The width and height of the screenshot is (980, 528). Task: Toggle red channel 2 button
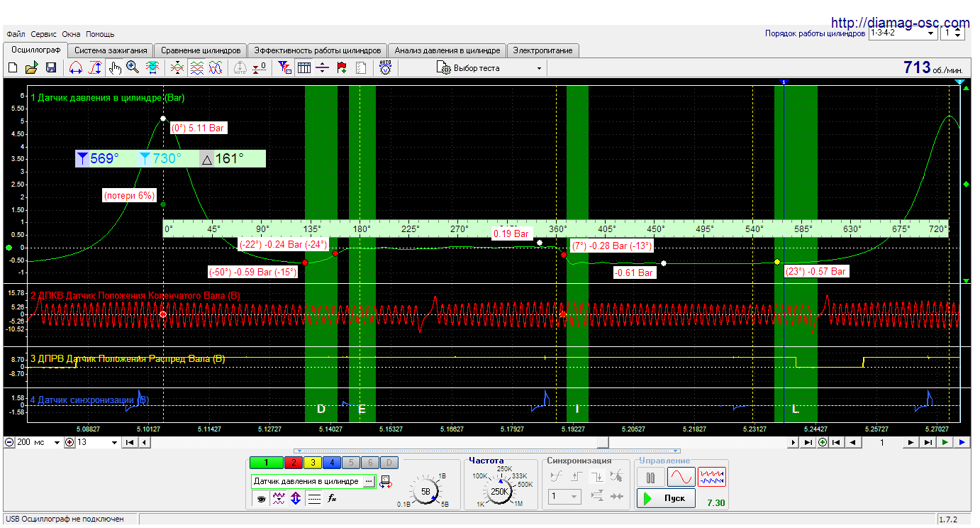click(x=294, y=462)
